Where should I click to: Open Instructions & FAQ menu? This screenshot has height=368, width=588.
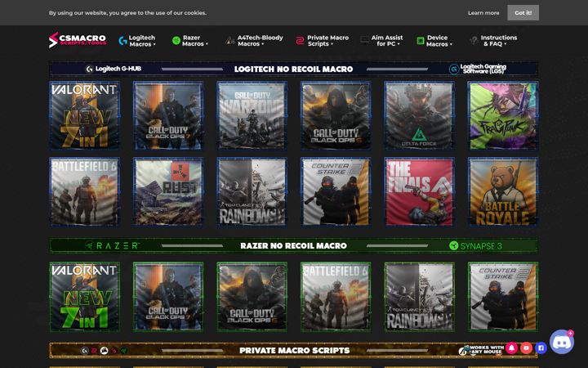pos(493,41)
